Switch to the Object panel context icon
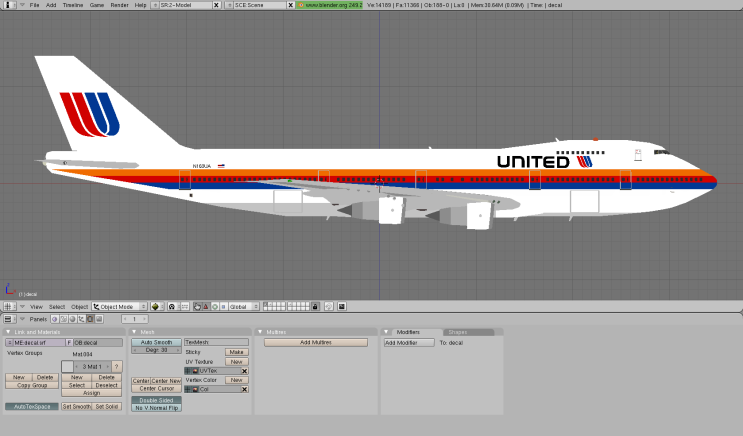Image resolution: width=743 pixels, height=436 pixels. tap(82, 319)
